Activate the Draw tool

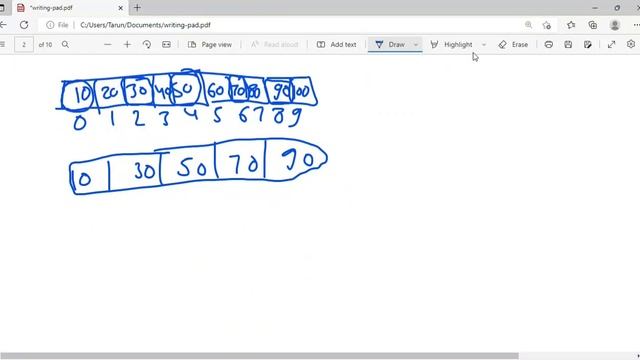click(390, 44)
